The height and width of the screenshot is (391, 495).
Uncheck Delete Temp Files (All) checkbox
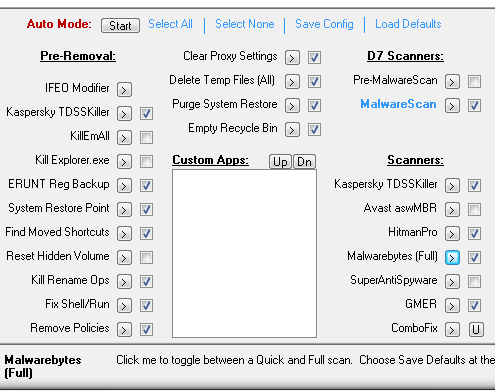(314, 82)
